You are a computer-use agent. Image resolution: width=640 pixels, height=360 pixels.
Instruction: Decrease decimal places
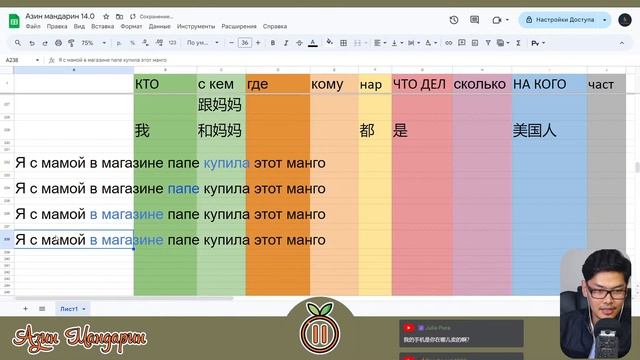click(x=145, y=43)
